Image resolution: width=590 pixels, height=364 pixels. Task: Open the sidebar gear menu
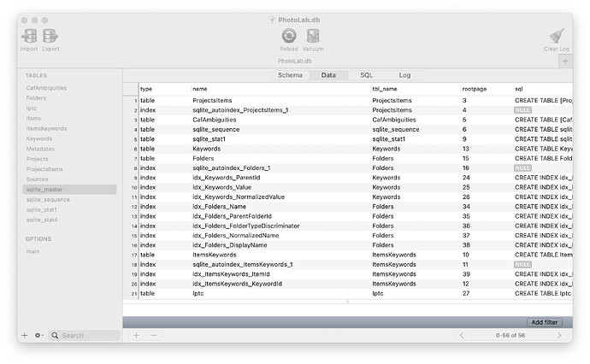click(38, 336)
